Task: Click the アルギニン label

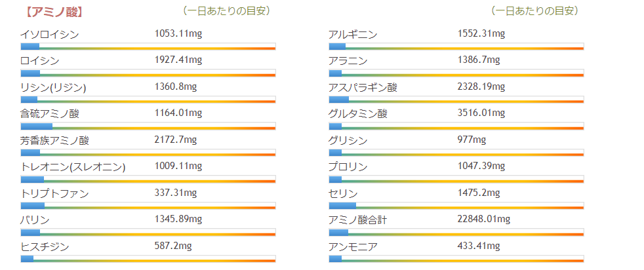Action: coord(353,34)
